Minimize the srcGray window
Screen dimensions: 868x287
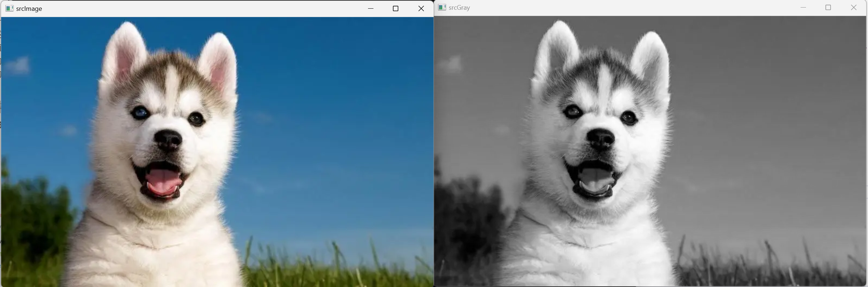point(803,7)
